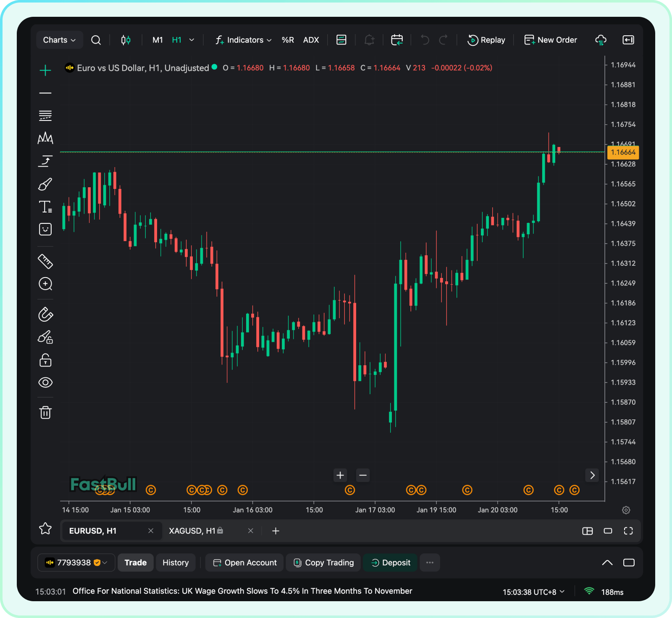Click the economic event marker near Jan 17 03:00
The image size is (672, 618).
coord(350,490)
